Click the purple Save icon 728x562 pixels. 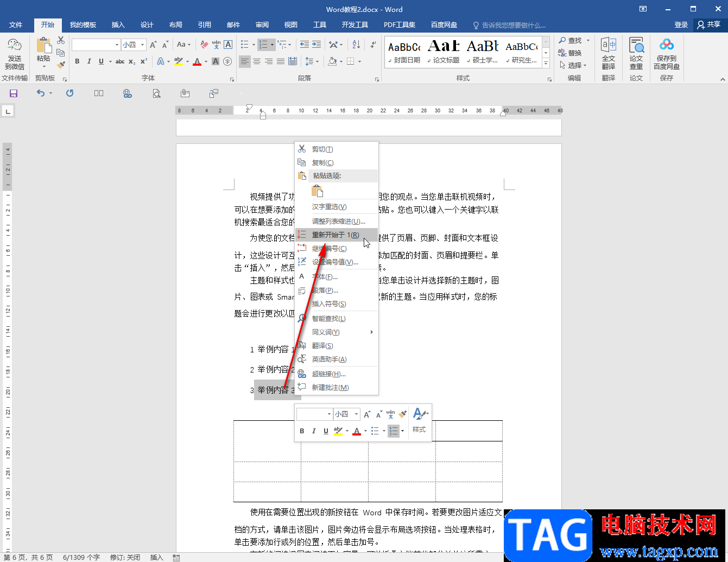(x=14, y=93)
